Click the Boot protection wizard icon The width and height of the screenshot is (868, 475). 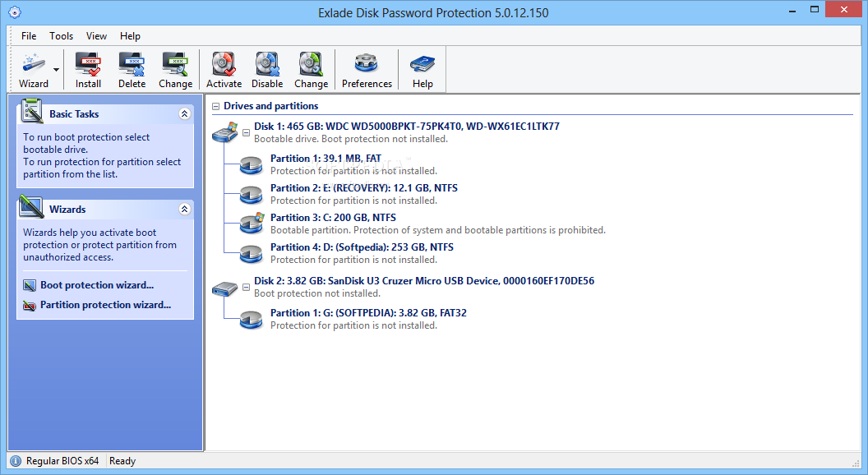(x=30, y=286)
